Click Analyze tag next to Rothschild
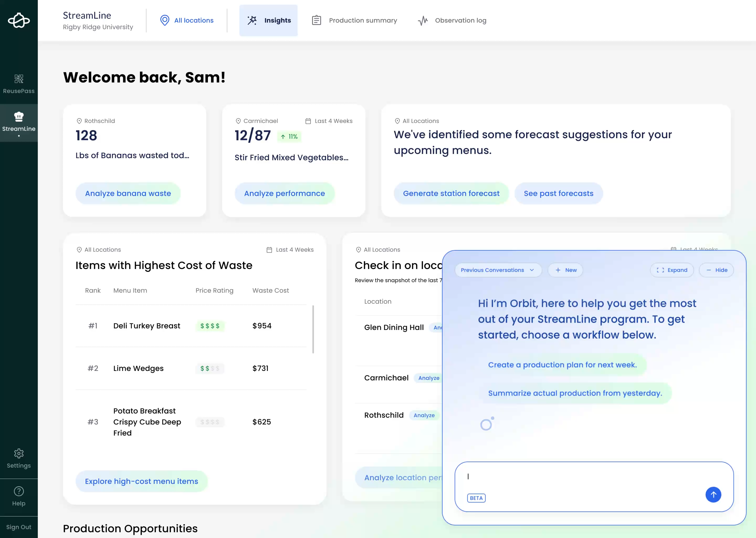This screenshot has width=756, height=538. (x=424, y=415)
